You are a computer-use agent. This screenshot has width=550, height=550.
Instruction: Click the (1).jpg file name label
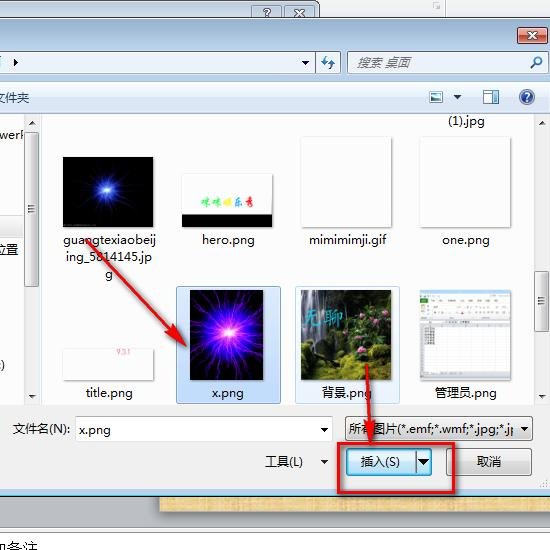pyautogui.click(x=466, y=121)
